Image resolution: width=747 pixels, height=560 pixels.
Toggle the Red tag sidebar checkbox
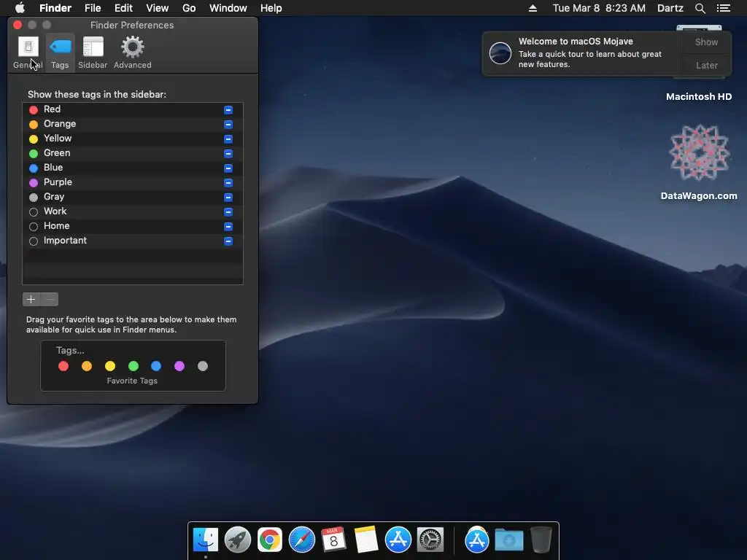tap(228, 109)
